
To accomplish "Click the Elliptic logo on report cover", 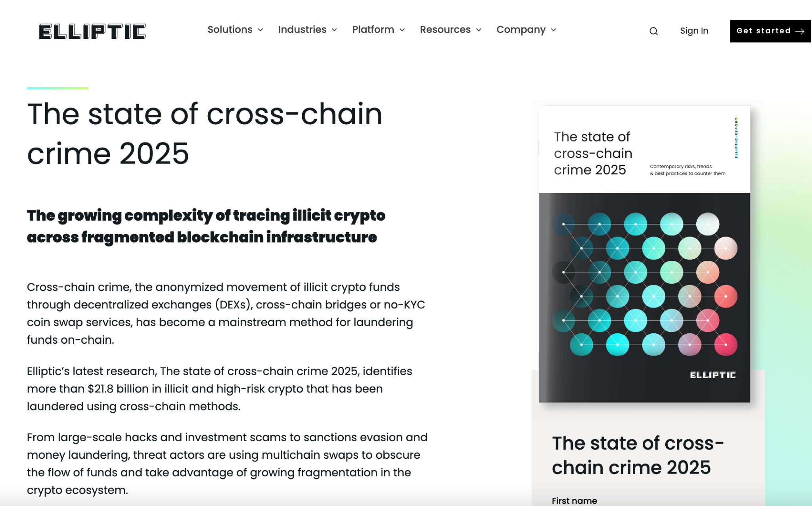I will pos(712,375).
